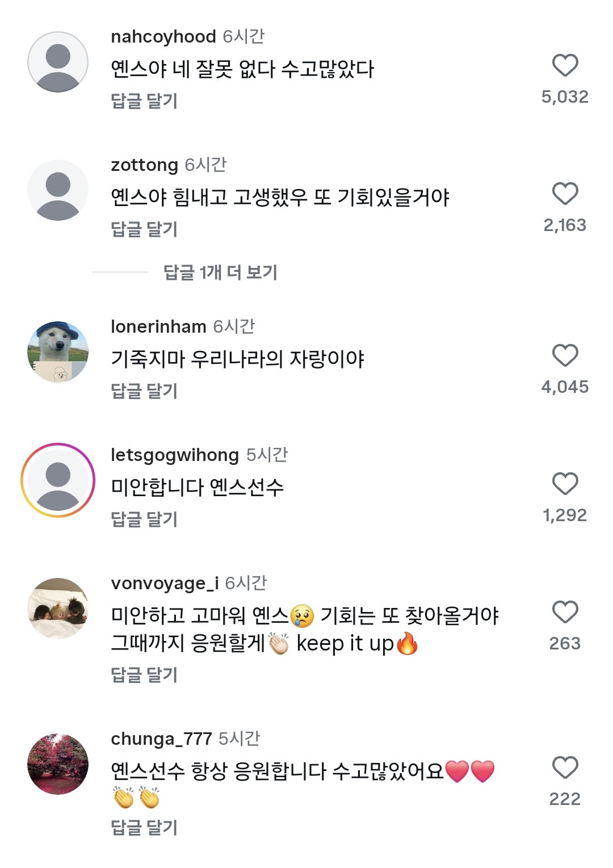Expand '답글 1개 더 보기' replies
The width and height of the screenshot is (613, 868).
tap(220, 272)
